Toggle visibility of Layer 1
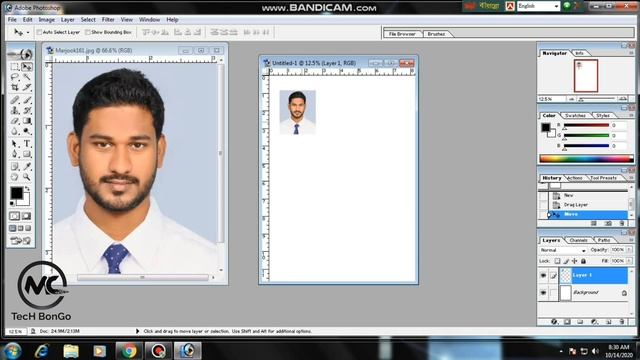 [x=543, y=276]
